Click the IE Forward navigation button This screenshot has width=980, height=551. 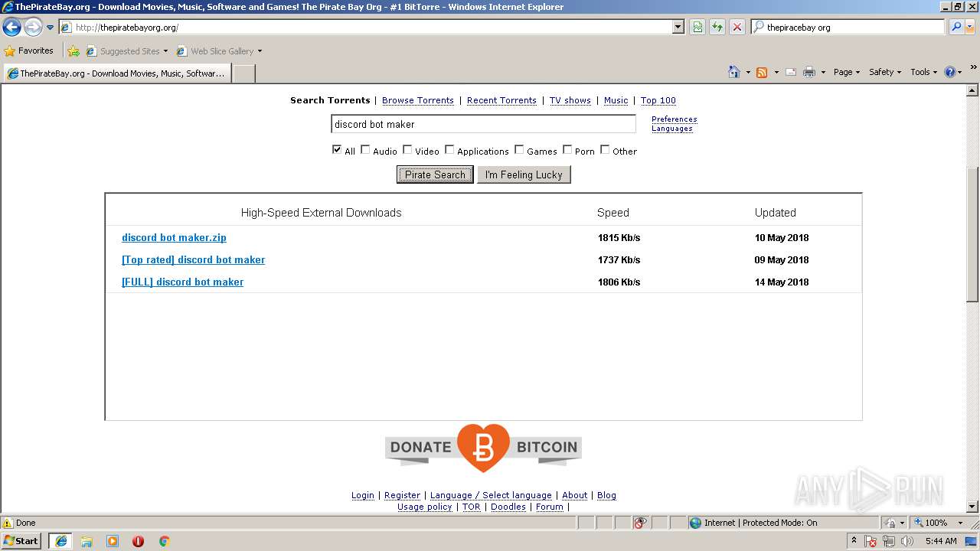point(33,28)
